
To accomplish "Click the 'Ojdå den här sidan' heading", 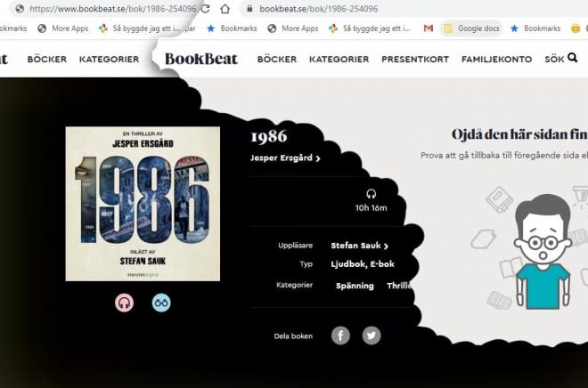I will coord(519,134).
